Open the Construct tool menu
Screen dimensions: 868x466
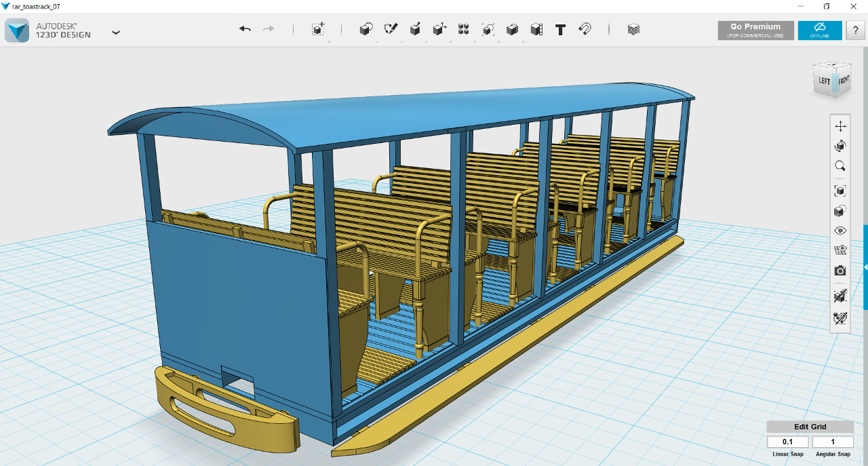point(415,29)
